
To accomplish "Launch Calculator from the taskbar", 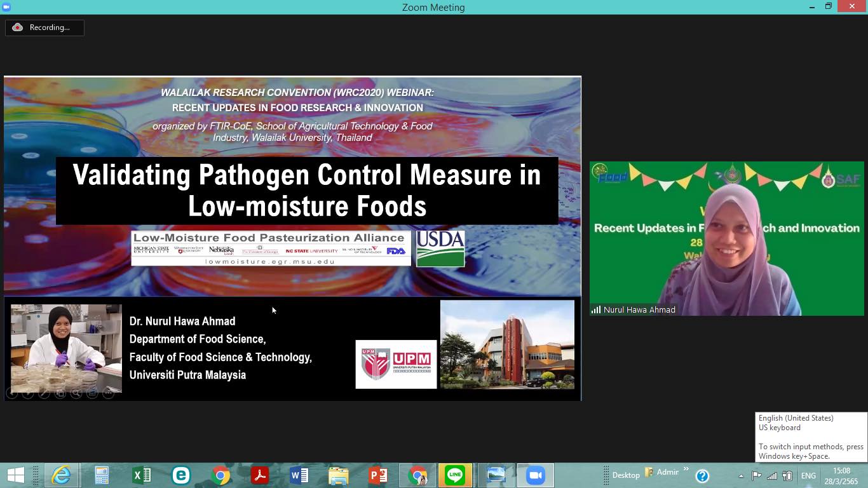I will pyautogui.click(x=102, y=475).
